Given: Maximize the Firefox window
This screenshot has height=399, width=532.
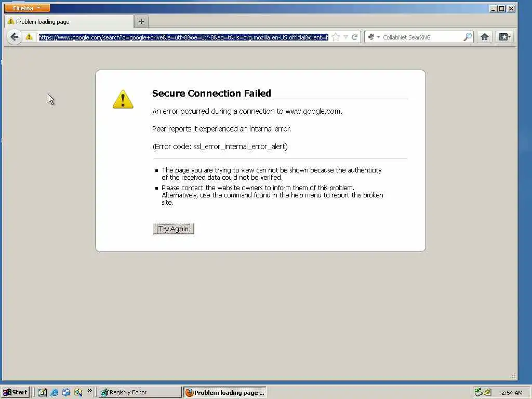Looking at the screenshot, I should 502,8.
